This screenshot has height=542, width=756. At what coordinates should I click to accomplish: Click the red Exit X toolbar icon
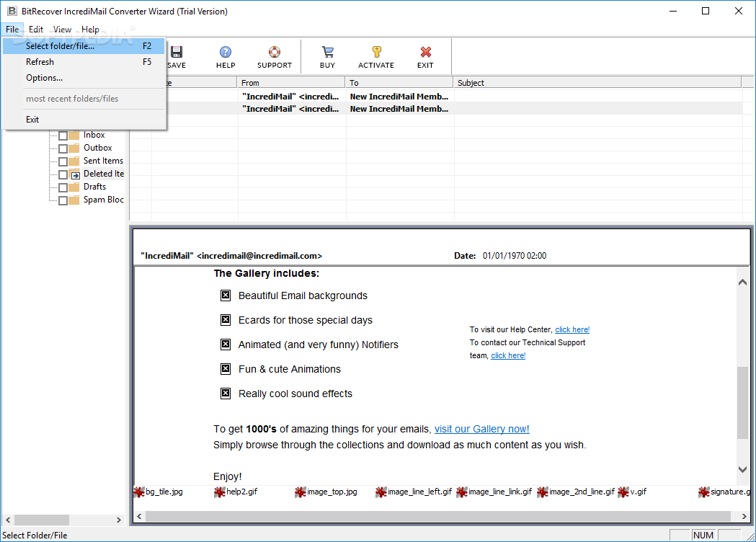click(425, 52)
